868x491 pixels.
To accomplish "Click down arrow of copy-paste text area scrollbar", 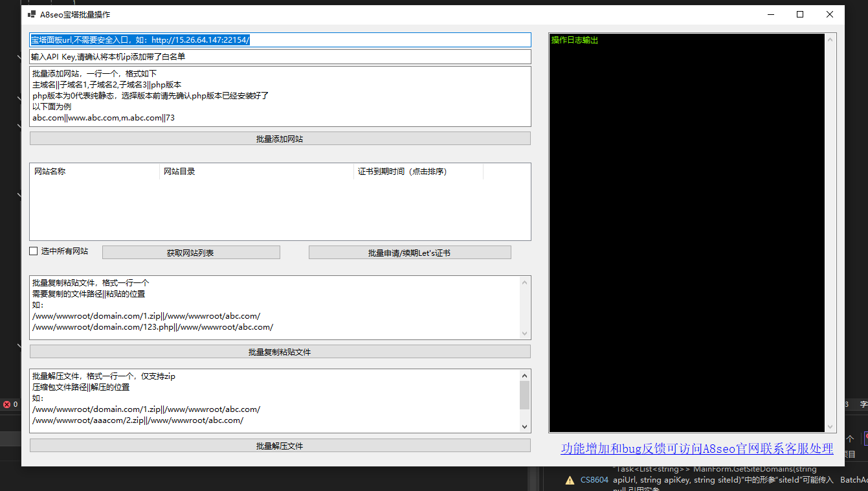I will point(525,334).
